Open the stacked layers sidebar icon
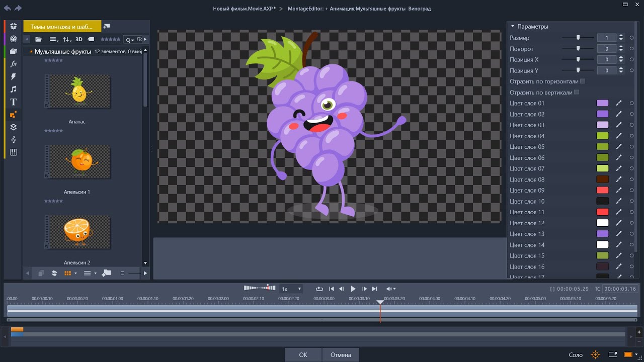The height and width of the screenshot is (362, 644). (x=14, y=127)
